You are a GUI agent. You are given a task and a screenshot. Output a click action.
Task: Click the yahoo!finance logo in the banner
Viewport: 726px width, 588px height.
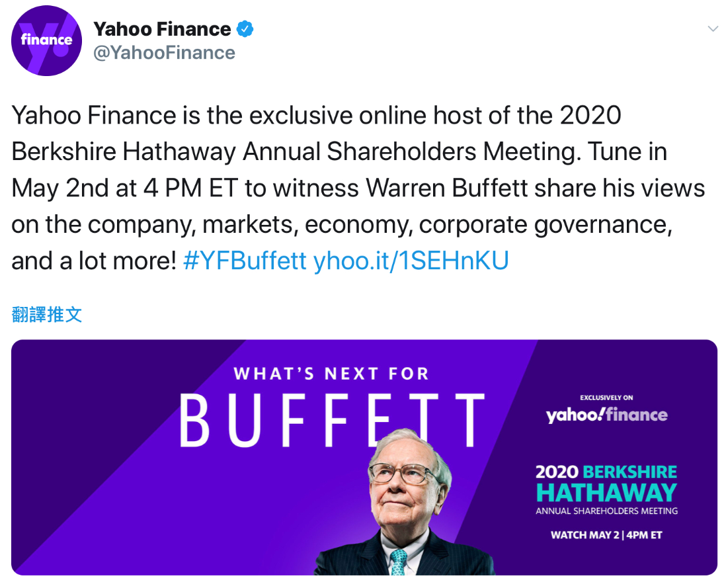pyautogui.click(x=606, y=415)
